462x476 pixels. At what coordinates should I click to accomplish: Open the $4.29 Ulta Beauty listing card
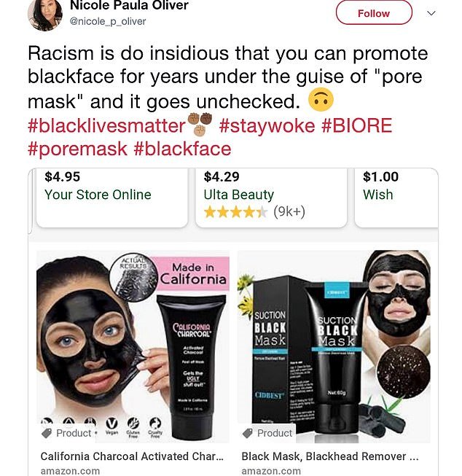[271, 198]
